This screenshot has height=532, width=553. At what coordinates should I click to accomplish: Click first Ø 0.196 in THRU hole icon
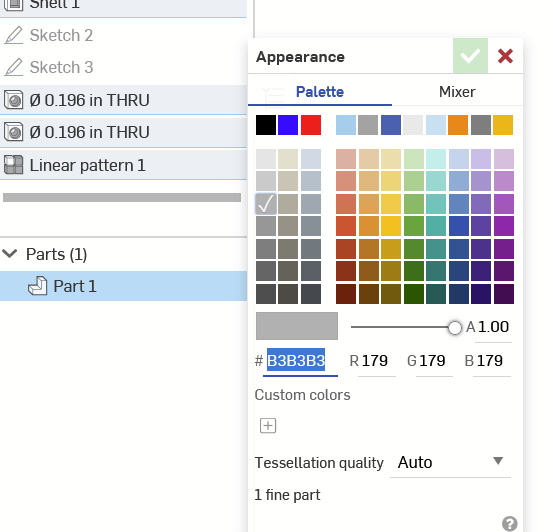click(x=13, y=100)
